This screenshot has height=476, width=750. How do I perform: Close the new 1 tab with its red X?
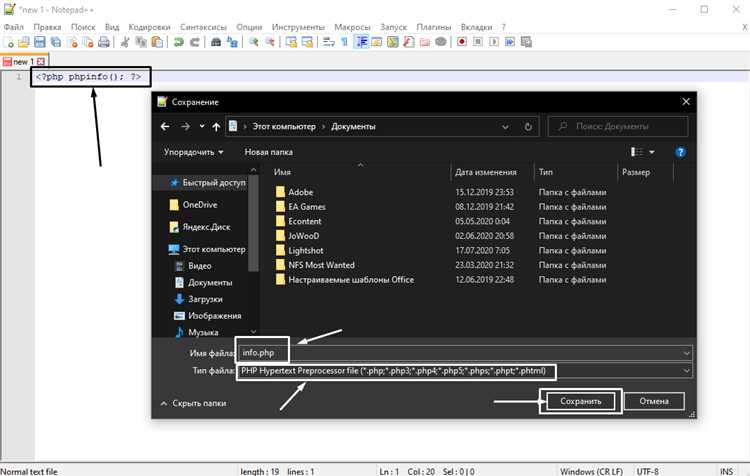tap(41, 62)
